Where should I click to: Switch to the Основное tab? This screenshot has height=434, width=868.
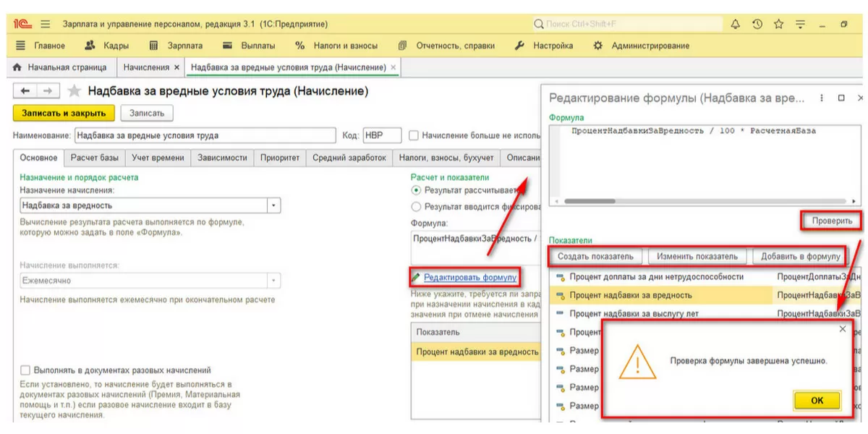[39, 158]
